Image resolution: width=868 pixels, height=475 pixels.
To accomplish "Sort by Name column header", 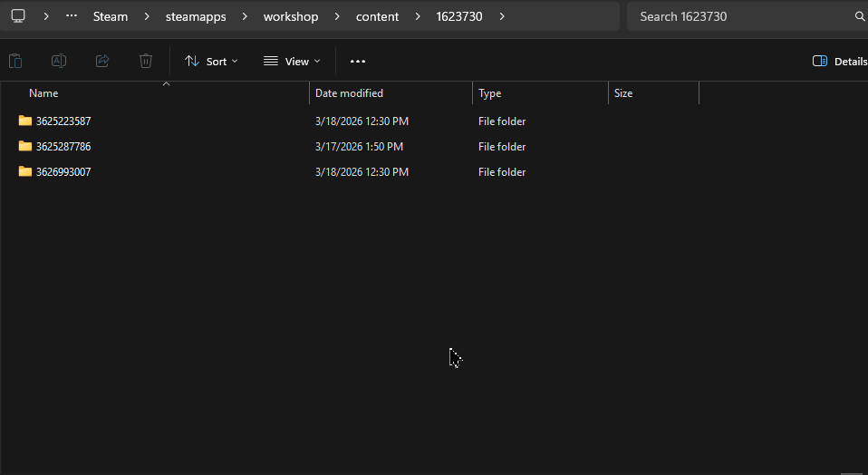I will (x=43, y=93).
